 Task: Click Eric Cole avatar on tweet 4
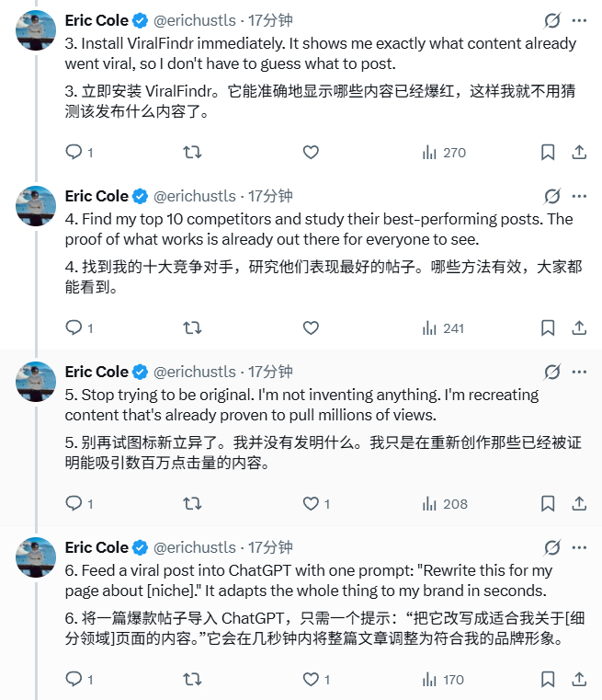36,206
